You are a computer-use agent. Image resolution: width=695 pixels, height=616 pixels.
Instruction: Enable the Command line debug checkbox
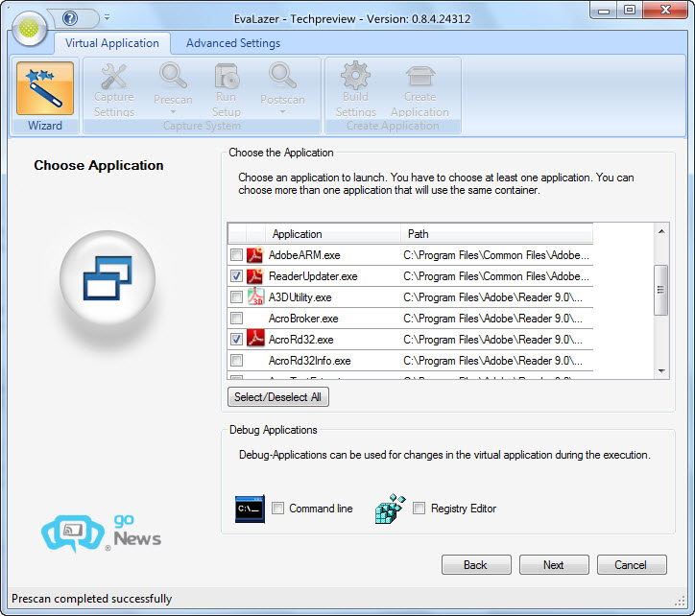(278, 509)
